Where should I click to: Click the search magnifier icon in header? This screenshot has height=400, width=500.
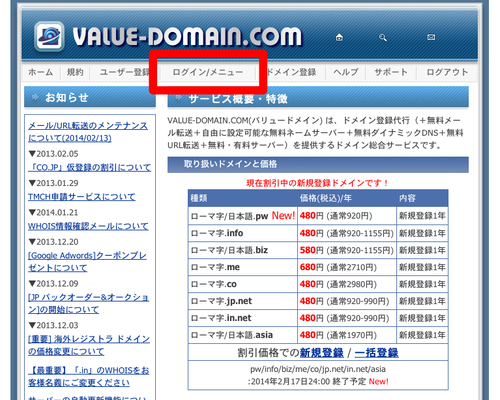tap(383, 37)
